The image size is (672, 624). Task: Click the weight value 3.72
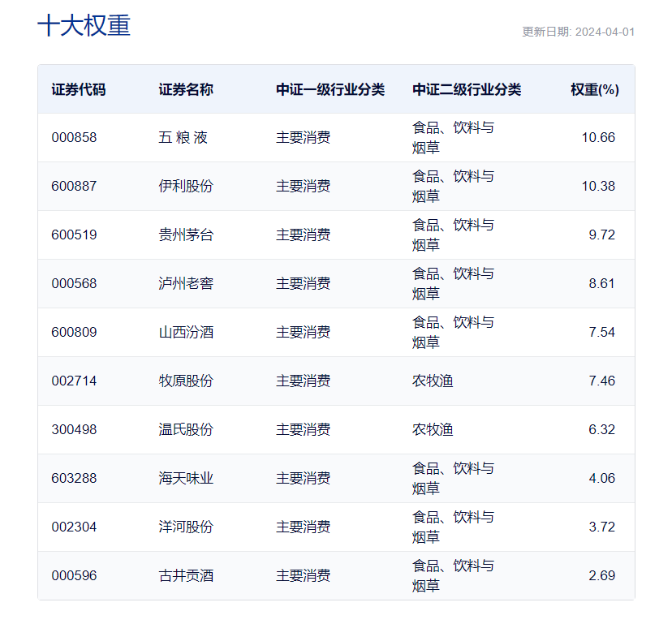[x=601, y=527]
